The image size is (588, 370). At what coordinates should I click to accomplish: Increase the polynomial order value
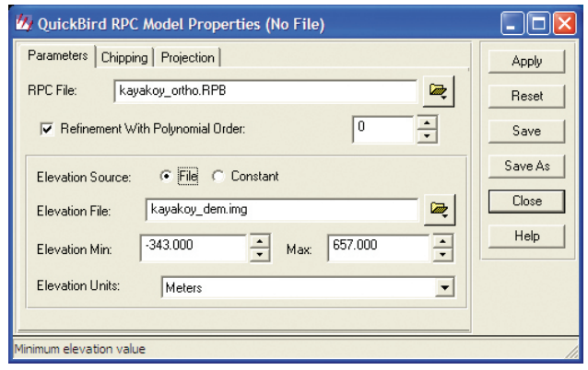[426, 124]
